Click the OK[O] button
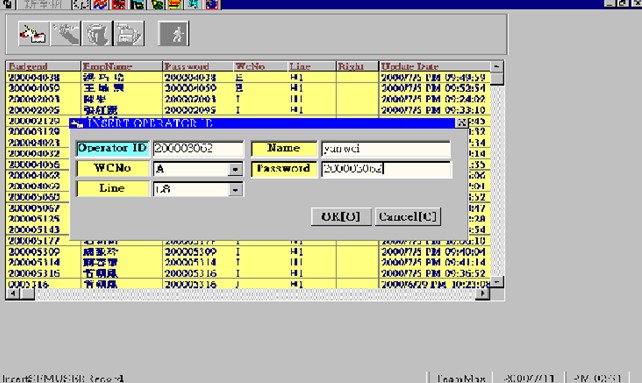 click(341, 216)
